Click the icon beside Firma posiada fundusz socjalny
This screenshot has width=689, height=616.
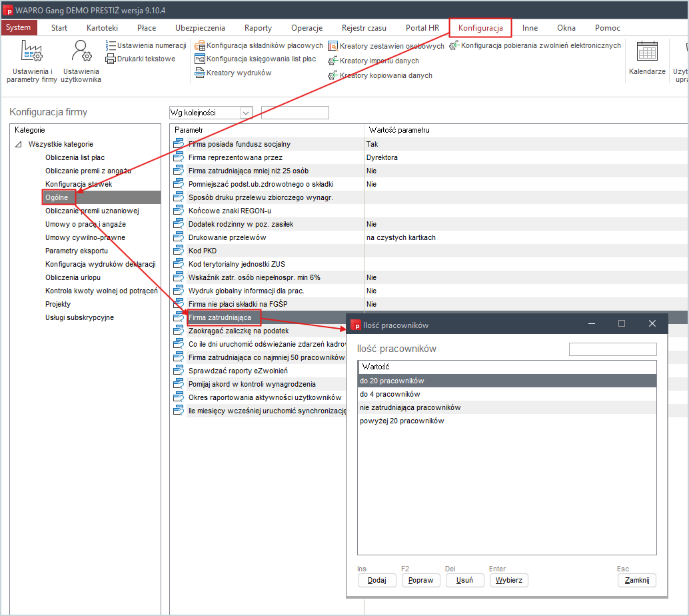click(179, 144)
